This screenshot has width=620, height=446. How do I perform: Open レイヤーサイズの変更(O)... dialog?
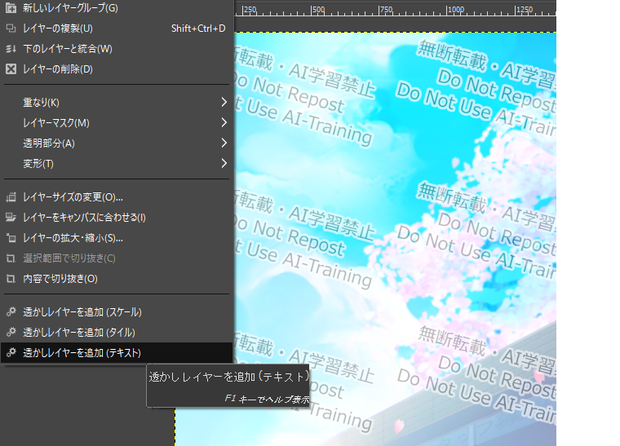click(x=117, y=197)
